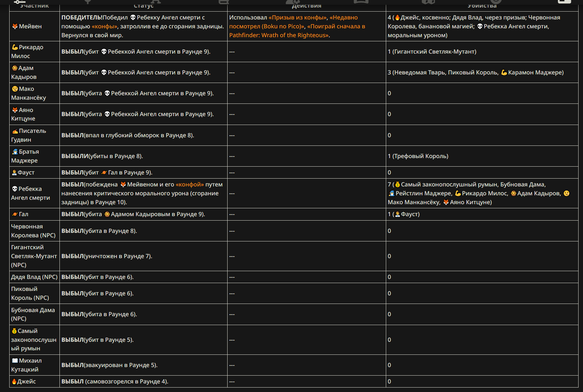Click the fire emoji before Джейс in Мейвен's kills
The width and height of the screenshot is (583, 392).
(x=397, y=17)
